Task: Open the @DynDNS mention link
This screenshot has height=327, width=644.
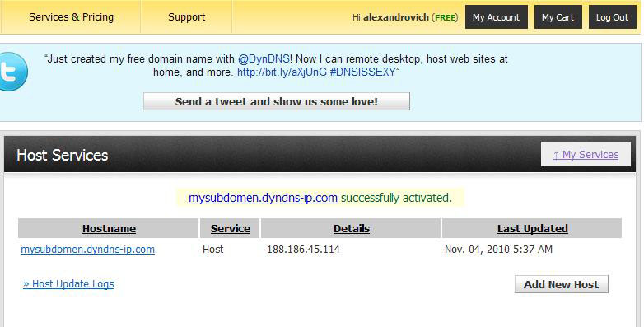Action: click(264, 59)
